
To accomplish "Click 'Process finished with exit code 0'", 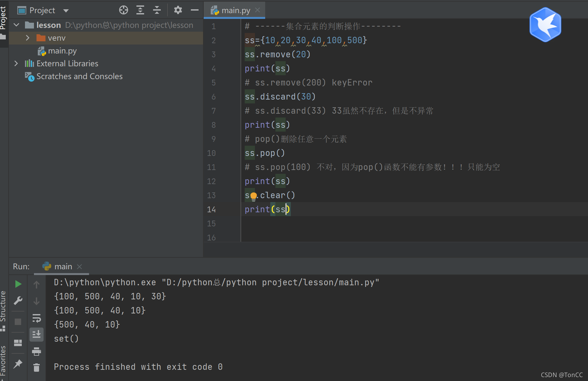I will coord(138,367).
